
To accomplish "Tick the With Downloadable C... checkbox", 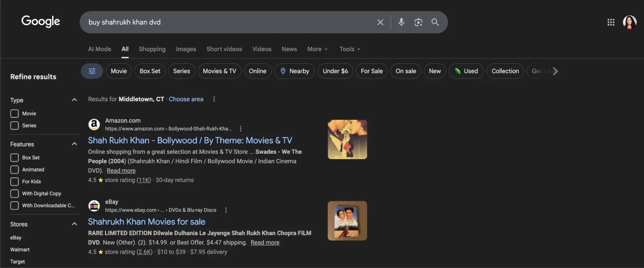I will [x=14, y=206].
